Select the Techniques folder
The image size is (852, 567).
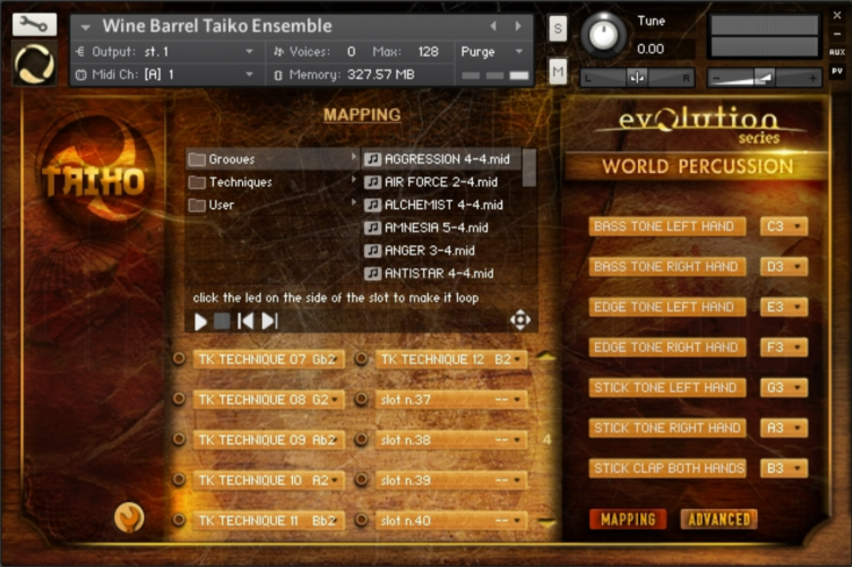(272, 182)
